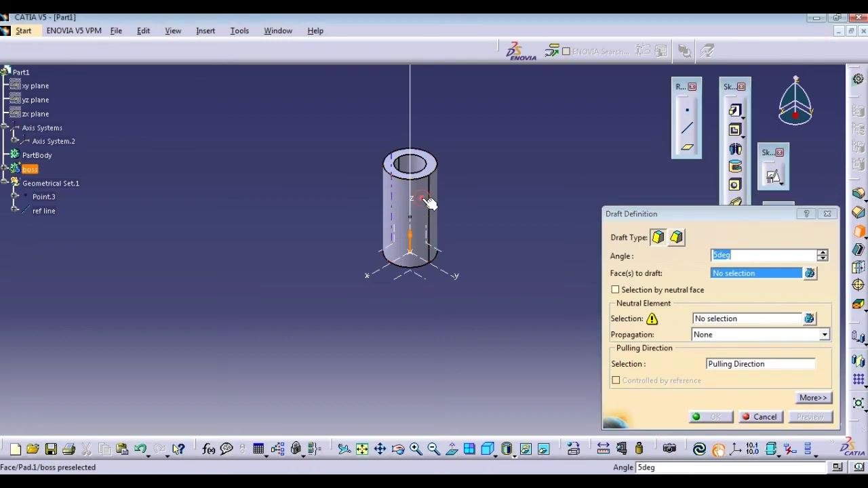Select the Pad tool in sketch-based features

(x=735, y=110)
